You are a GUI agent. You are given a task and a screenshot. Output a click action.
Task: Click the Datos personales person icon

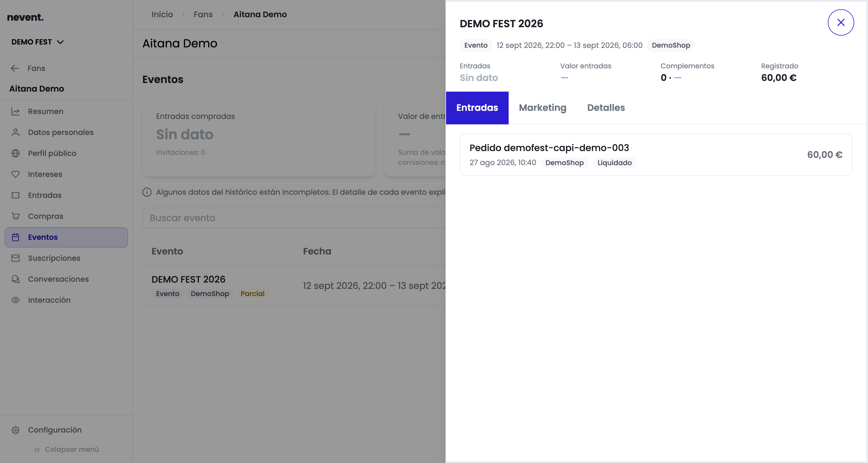click(15, 132)
